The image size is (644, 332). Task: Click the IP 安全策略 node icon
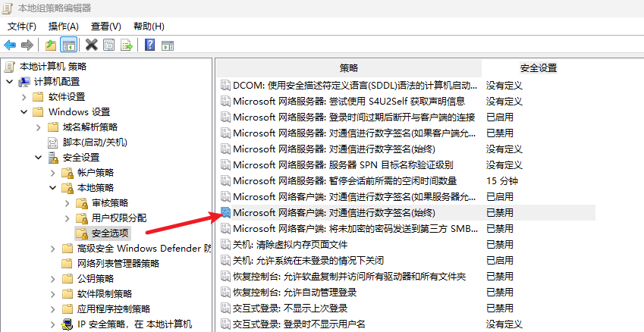point(68,324)
